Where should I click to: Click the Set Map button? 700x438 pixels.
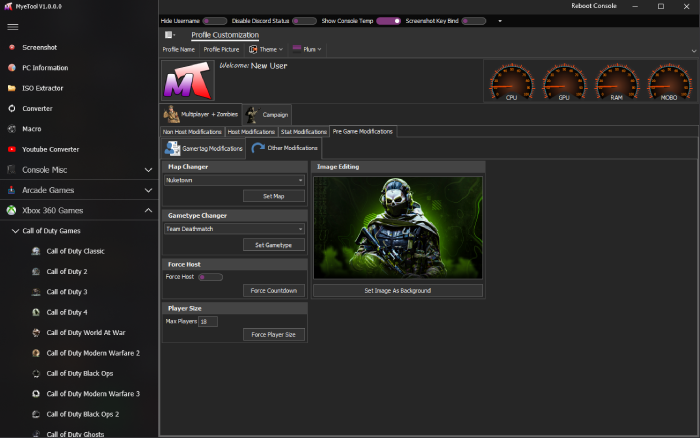[274, 196]
